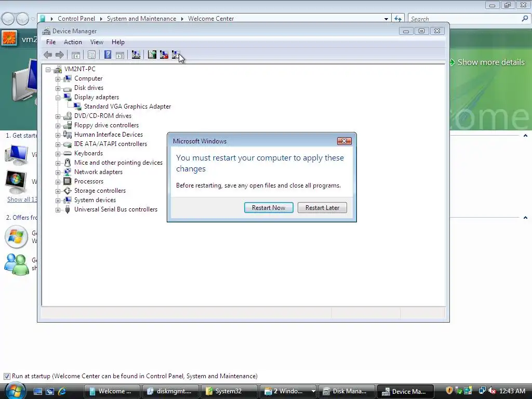
Task: Click the USB plug icon in tree
Action: 68,209
